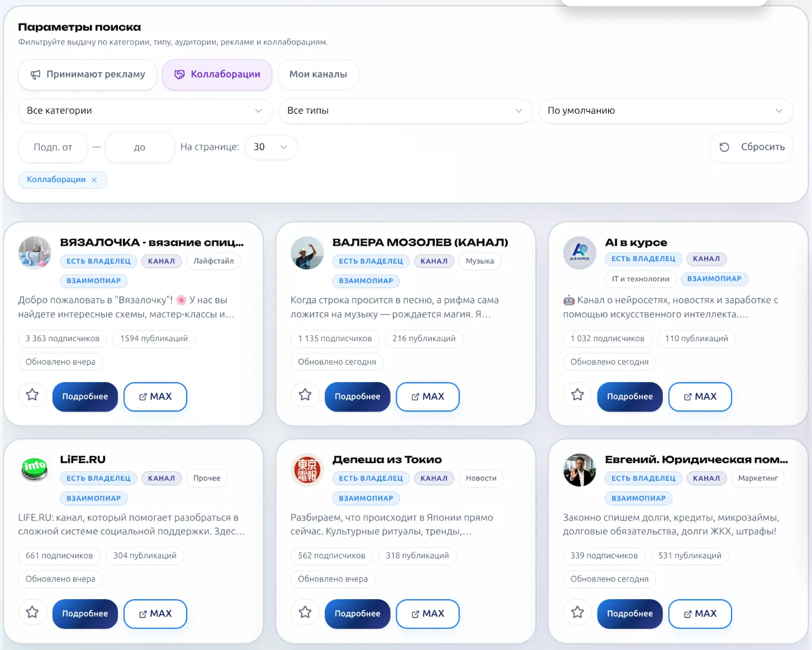Viewport: 812px width, 650px height.
Task: Favorite ВЯЗАЛОЧКА channel with star icon
Action: coord(32,395)
